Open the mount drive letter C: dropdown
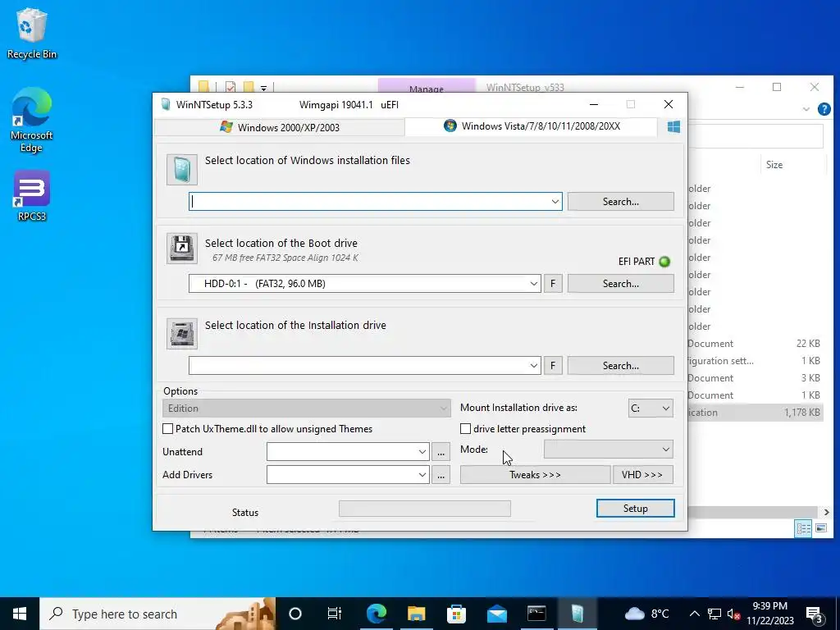Image resolution: width=840 pixels, height=630 pixels. pyautogui.click(x=651, y=409)
